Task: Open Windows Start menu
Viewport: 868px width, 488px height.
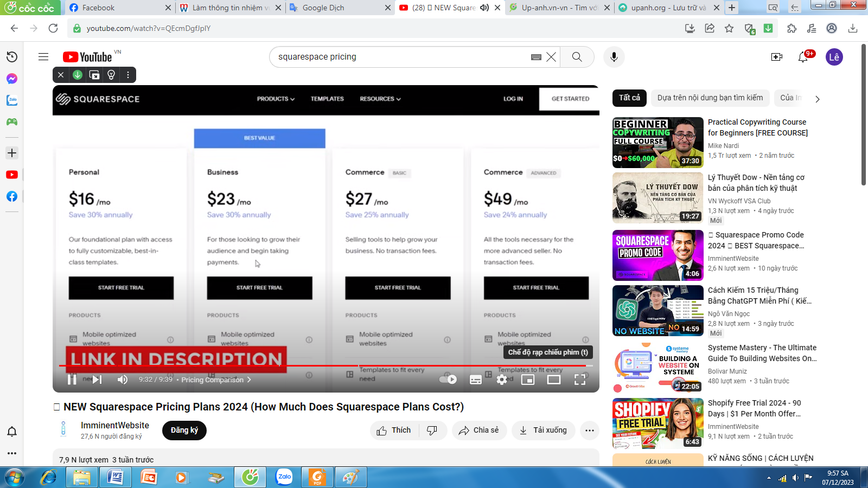Action: 15,477
